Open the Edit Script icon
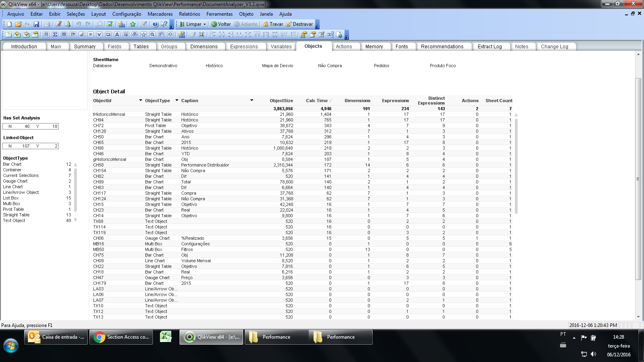The height and width of the screenshot is (362, 644). click(x=59, y=24)
